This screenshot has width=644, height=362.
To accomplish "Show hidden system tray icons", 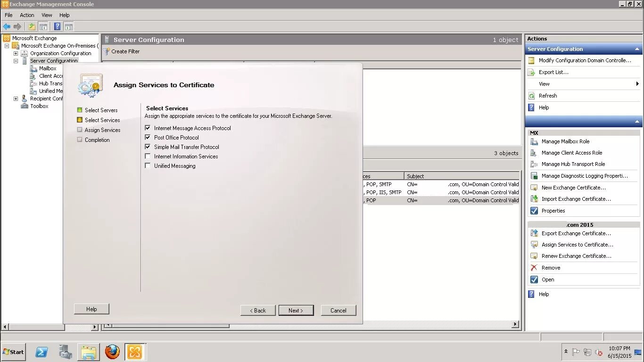I will [x=566, y=352].
